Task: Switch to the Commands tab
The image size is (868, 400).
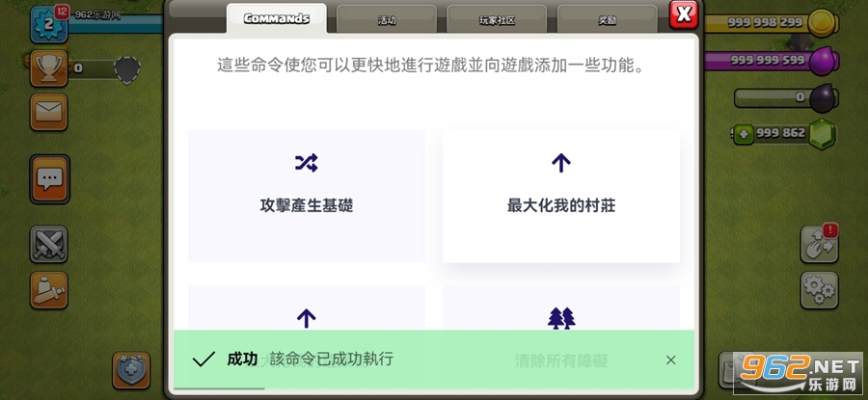Action: click(276, 19)
